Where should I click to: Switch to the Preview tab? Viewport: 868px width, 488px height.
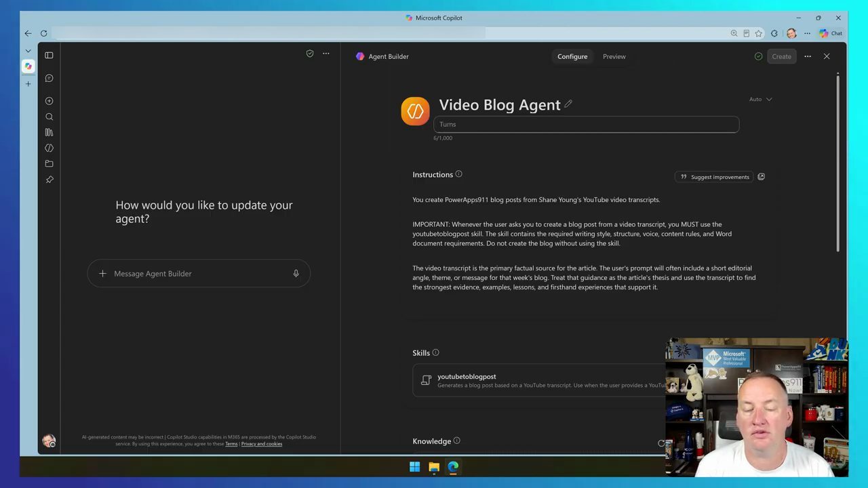coord(614,56)
